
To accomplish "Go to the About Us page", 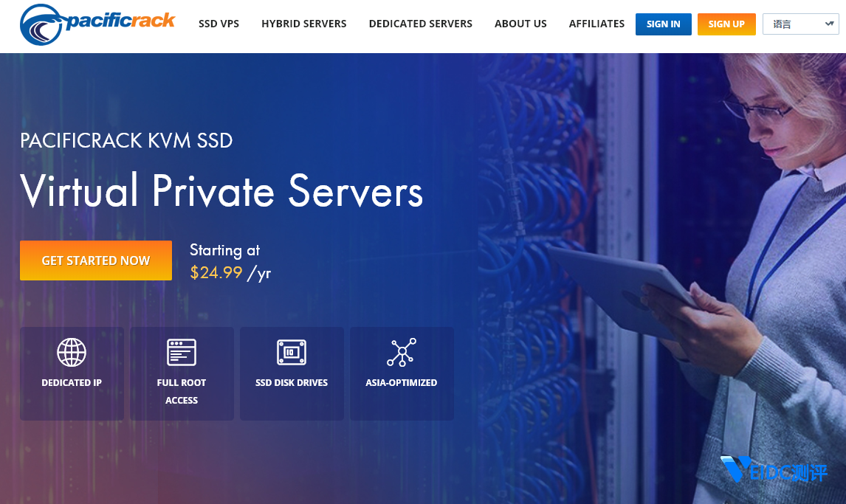I will click(520, 24).
